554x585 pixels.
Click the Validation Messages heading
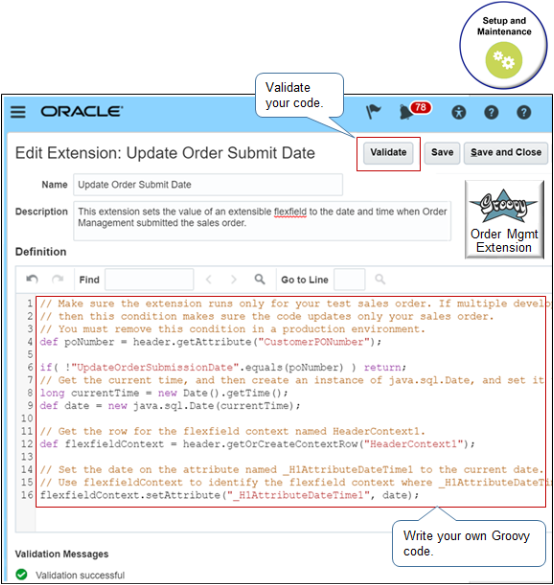62,554
